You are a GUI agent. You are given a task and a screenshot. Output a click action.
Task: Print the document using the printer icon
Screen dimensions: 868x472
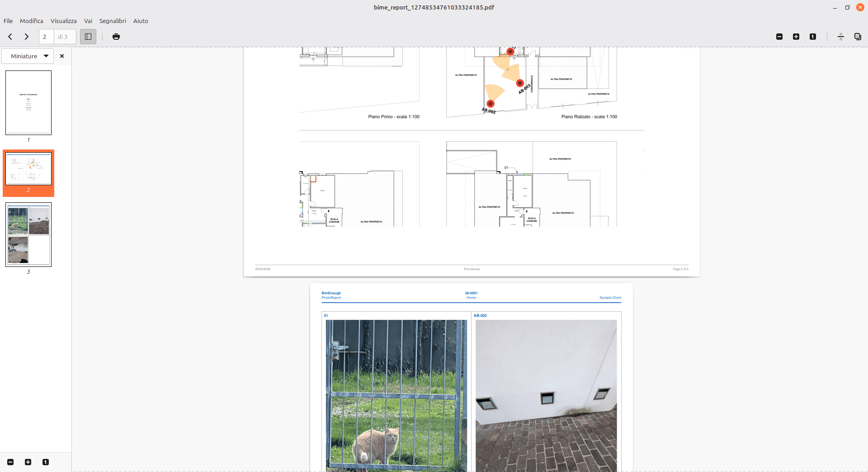(x=116, y=37)
